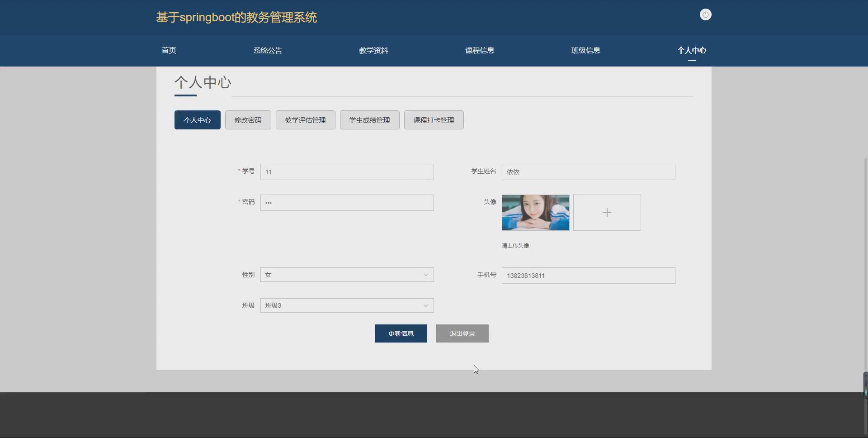Click the plus icon to upload an avatar
Screen dimensions: 868x438
pyautogui.click(x=607, y=212)
